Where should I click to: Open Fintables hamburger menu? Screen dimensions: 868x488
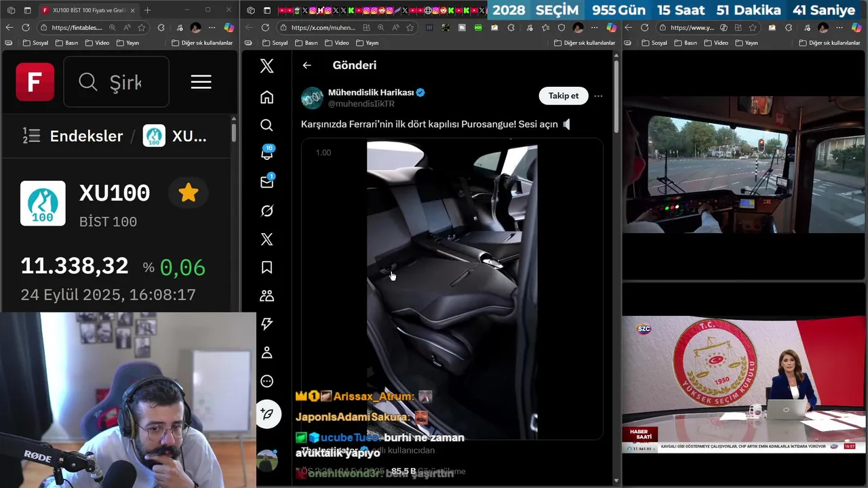201,82
